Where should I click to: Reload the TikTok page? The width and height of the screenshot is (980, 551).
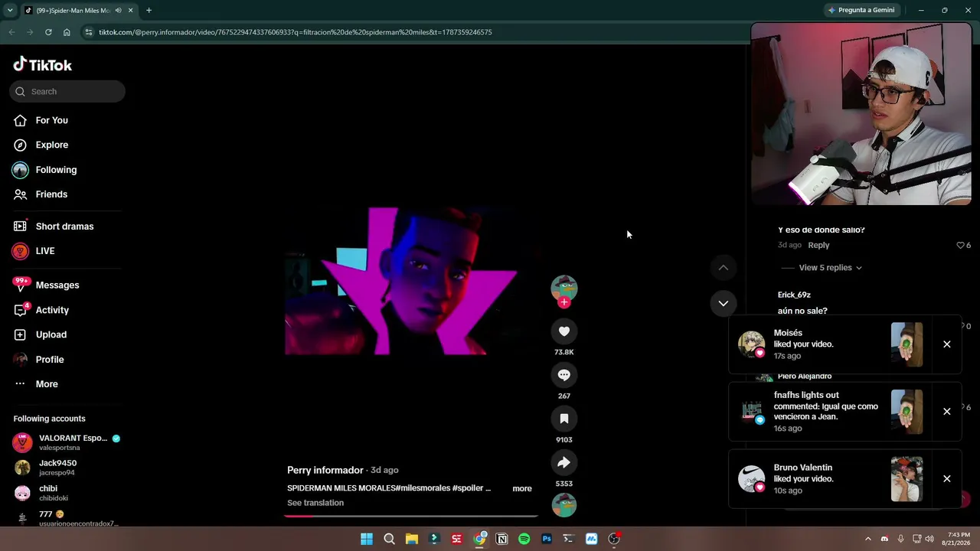[48, 32]
